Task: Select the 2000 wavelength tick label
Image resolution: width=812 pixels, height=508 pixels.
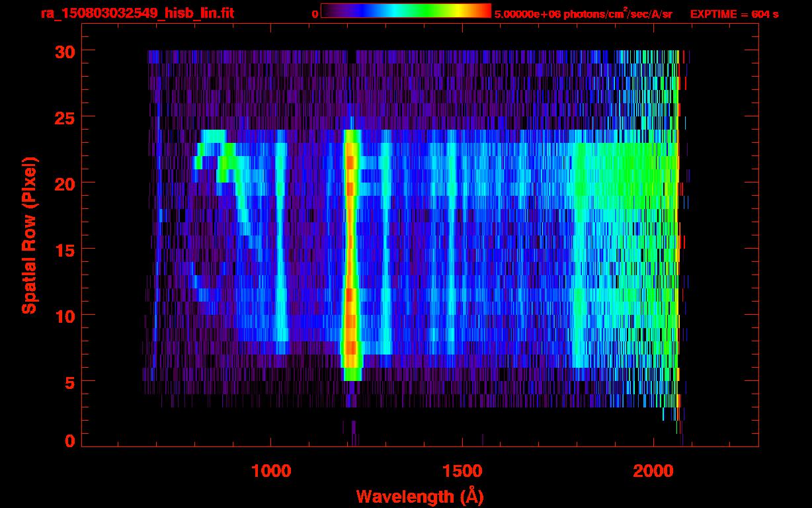Action: click(653, 471)
